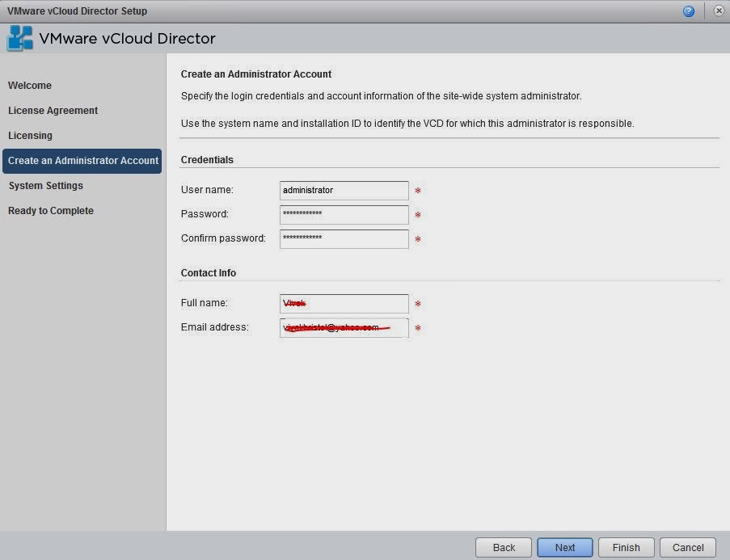Jump to System Settings step
The width and height of the screenshot is (730, 560).
click(x=45, y=186)
